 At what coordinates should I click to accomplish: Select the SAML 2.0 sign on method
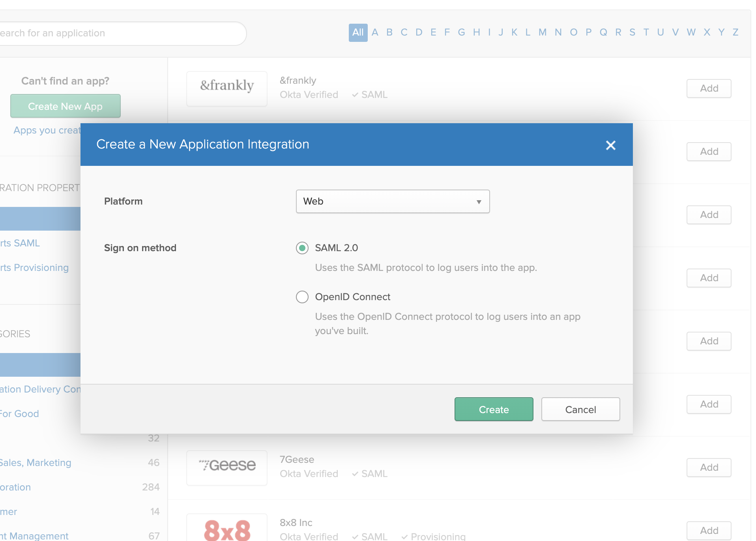[x=302, y=248]
